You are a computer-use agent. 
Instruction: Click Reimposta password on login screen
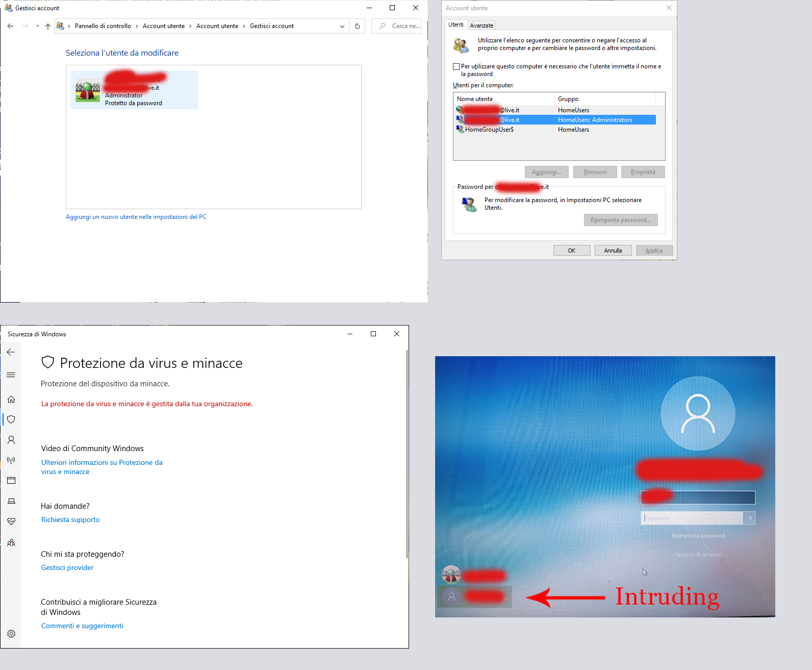point(698,536)
